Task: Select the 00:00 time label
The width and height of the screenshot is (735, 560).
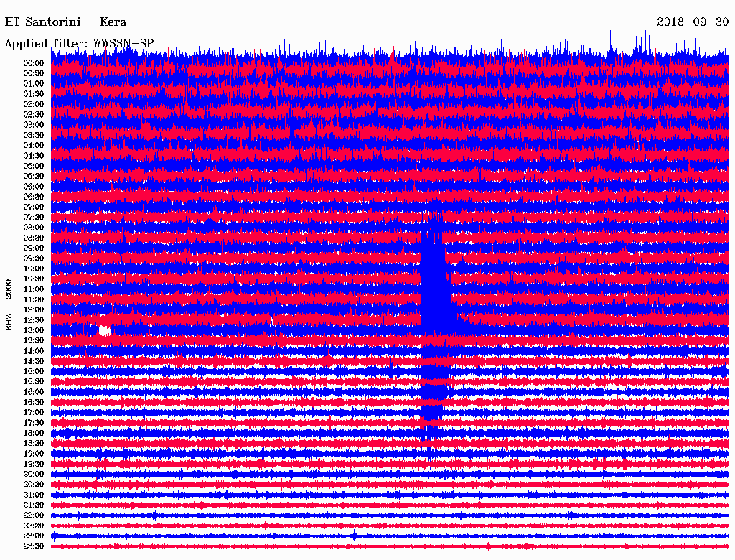Action: click(34, 63)
